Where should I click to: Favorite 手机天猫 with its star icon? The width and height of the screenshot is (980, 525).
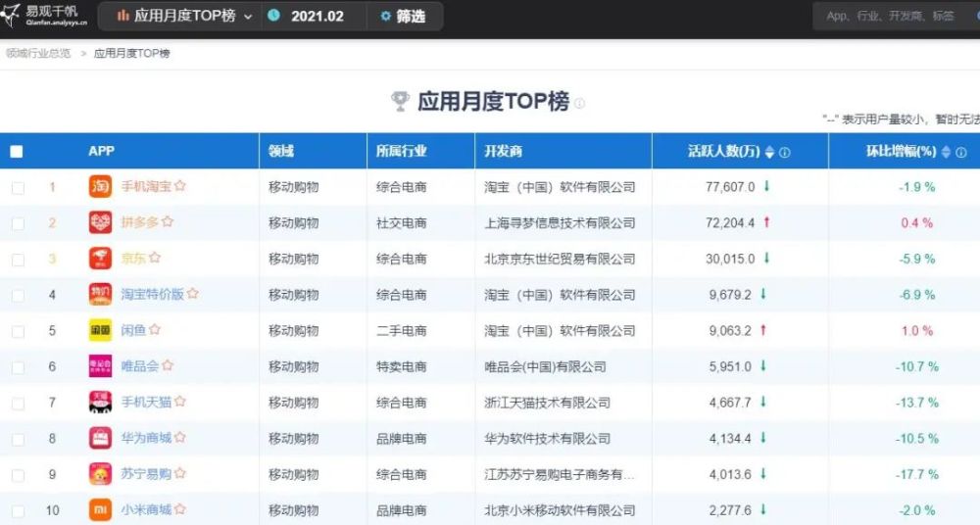click(x=180, y=402)
